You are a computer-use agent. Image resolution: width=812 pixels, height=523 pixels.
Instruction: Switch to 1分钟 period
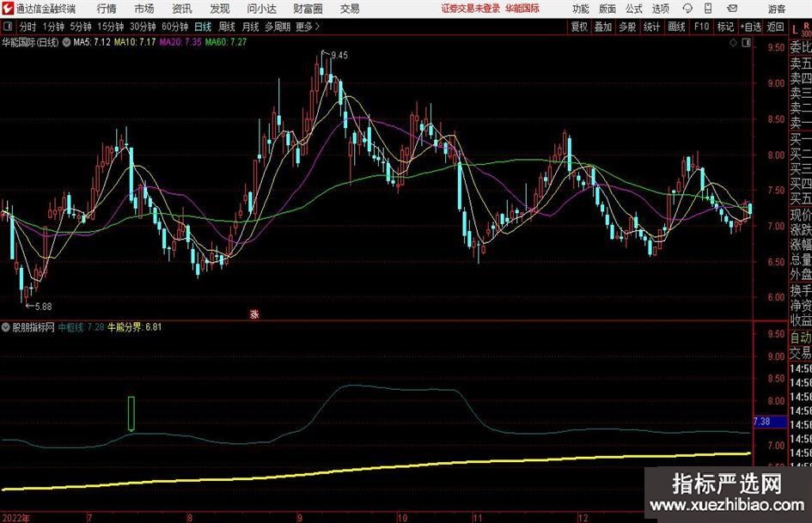tap(52, 27)
